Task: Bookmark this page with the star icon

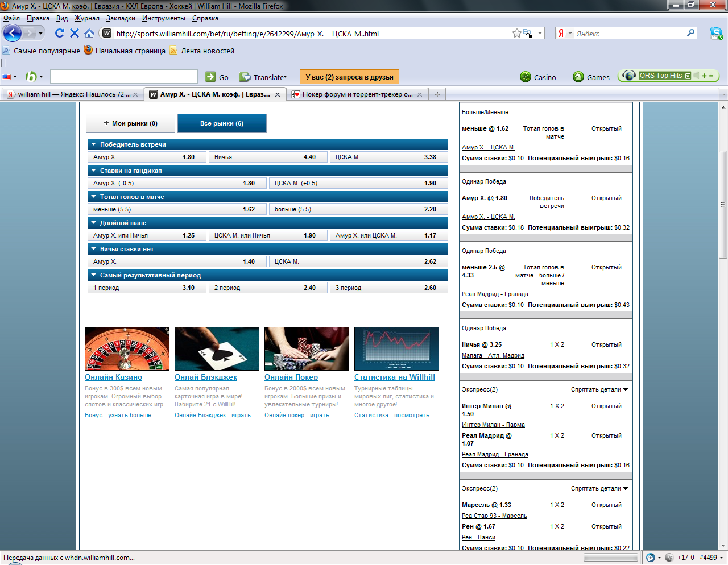Action: [x=516, y=33]
